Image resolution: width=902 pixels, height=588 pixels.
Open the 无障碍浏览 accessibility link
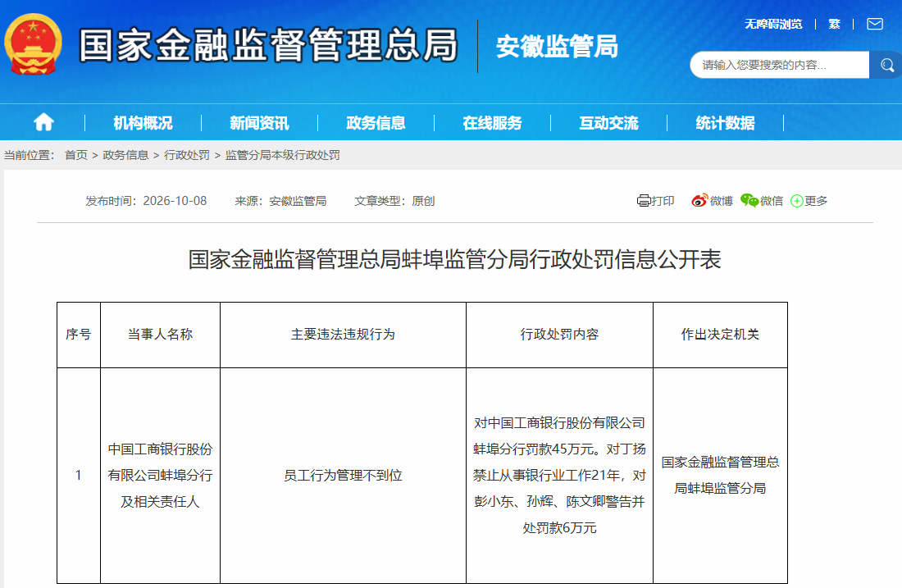[773, 24]
